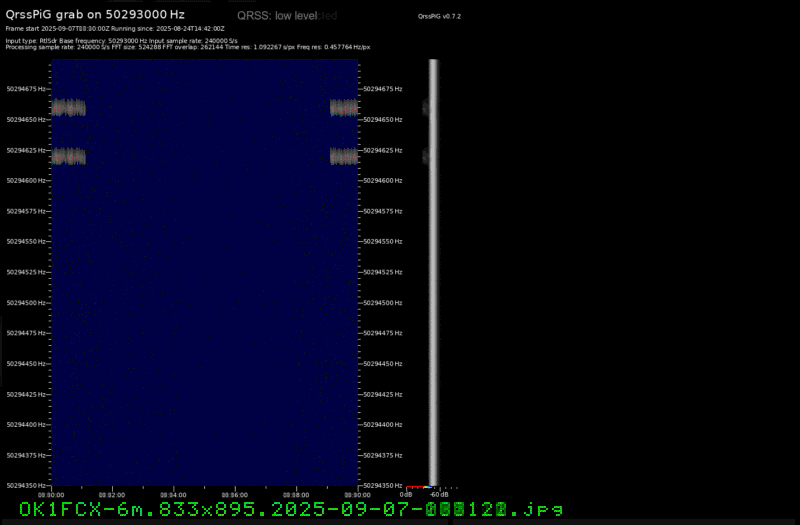
Task: Click the "Frame start" timestamp line
Action: click(115, 29)
